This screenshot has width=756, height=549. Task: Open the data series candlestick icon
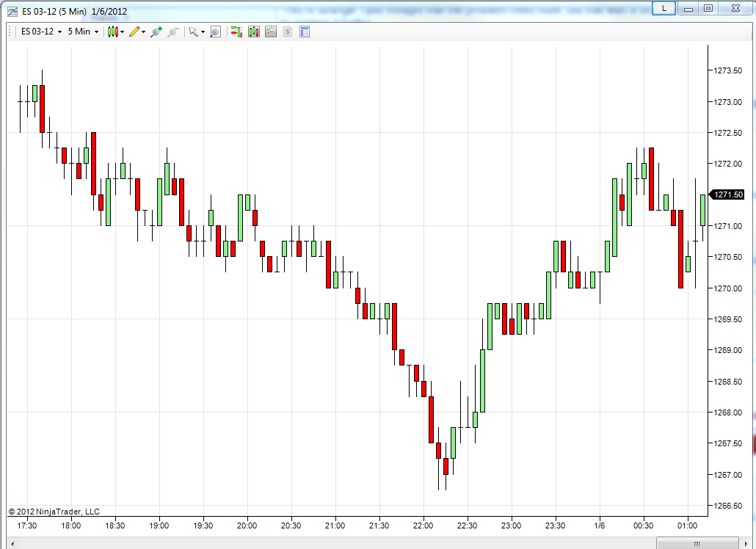coord(254,32)
